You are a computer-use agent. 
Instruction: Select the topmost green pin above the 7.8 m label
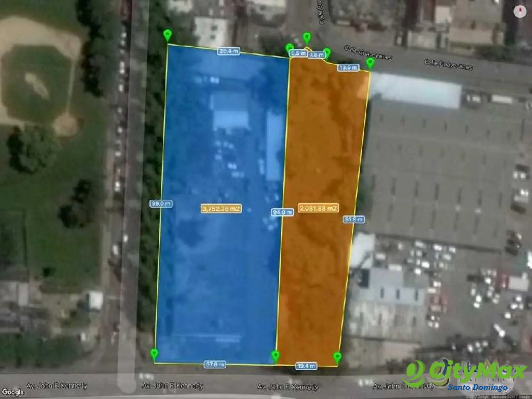tap(307, 38)
